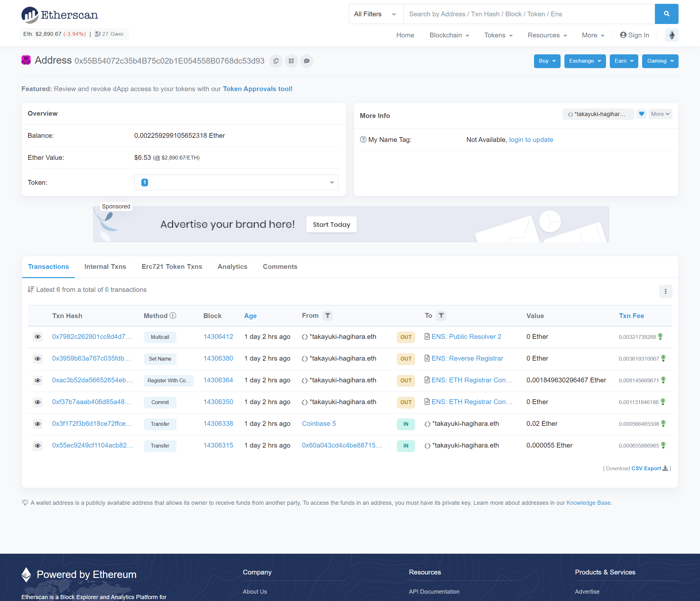Toggle the eye preview for transaction 0x3f172f3b6d18ce72ffce
The height and width of the screenshot is (601, 700).
pyautogui.click(x=37, y=424)
